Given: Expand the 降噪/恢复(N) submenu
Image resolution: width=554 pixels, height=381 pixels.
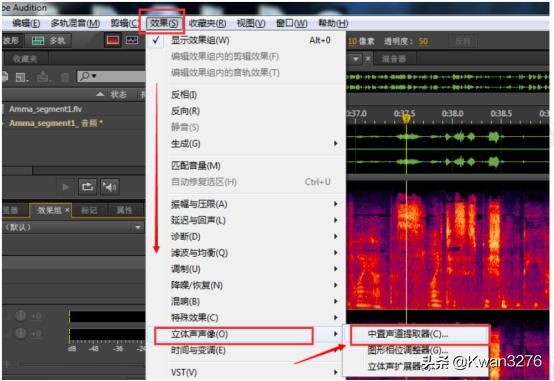Looking at the screenshot, I should point(246,285).
